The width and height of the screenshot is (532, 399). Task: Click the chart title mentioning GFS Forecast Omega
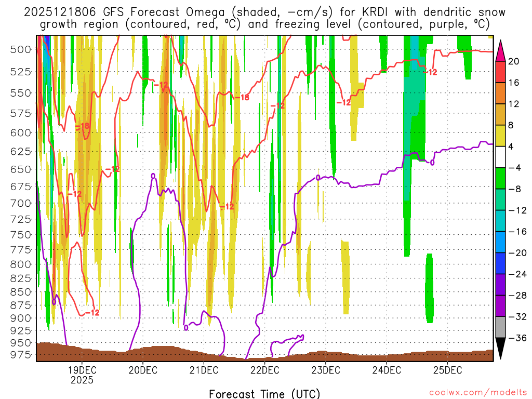pos(264,12)
